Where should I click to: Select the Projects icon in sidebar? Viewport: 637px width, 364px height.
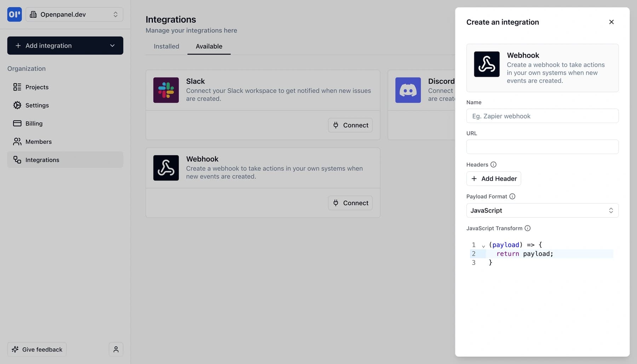pyautogui.click(x=17, y=87)
